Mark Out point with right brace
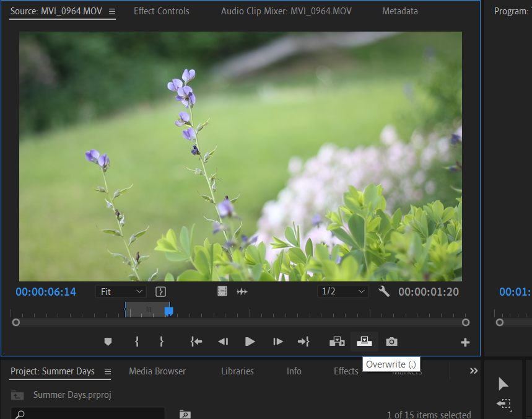532x419 pixels. (x=161, y=342)
